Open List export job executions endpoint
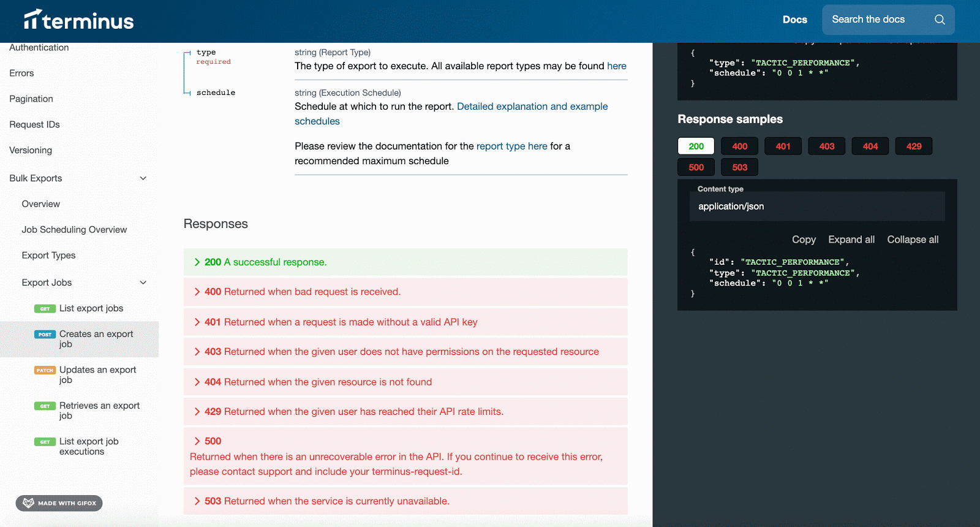The height and width of the screenshot is (527, 980). point(89,447)
